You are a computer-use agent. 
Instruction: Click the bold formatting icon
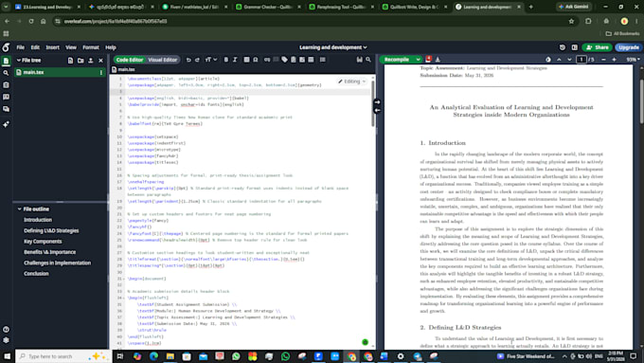pos(226,60)
